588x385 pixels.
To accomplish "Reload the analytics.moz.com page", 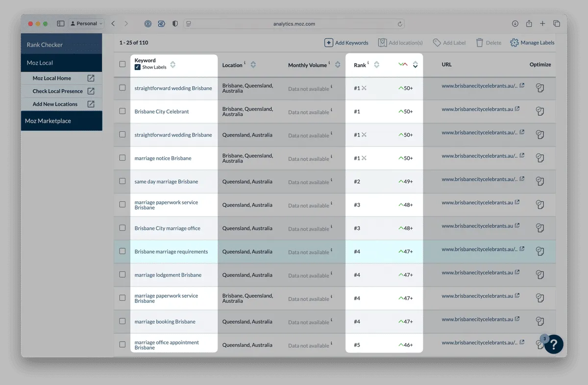I will [x=400, y=24].
